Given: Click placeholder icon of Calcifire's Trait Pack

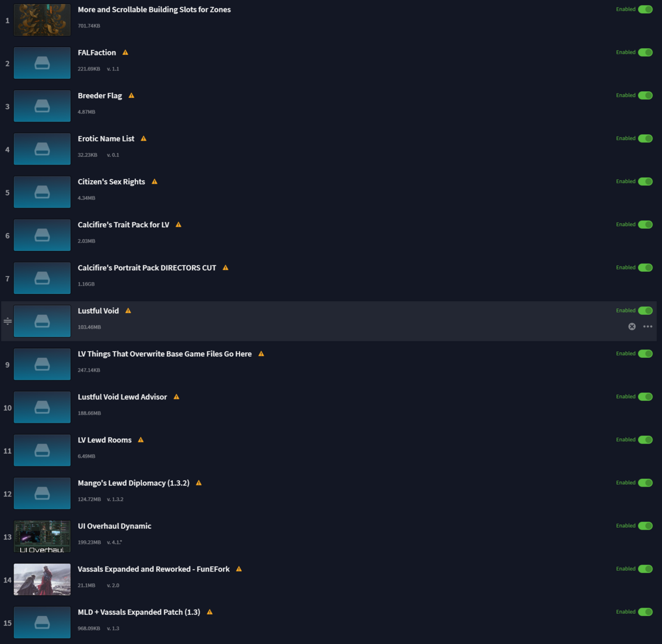Looking at the screenshot, I should click(x=42, y=236).
